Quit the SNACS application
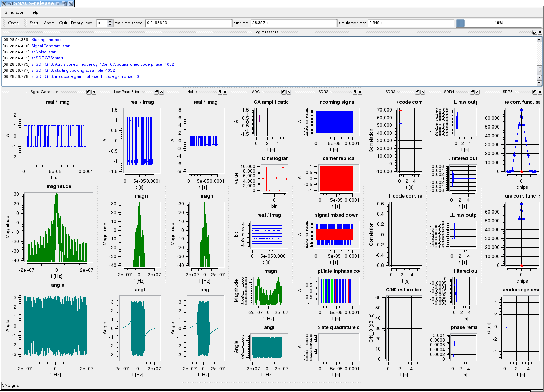Viewport: 544px width, 392px height. pos(63,23)
